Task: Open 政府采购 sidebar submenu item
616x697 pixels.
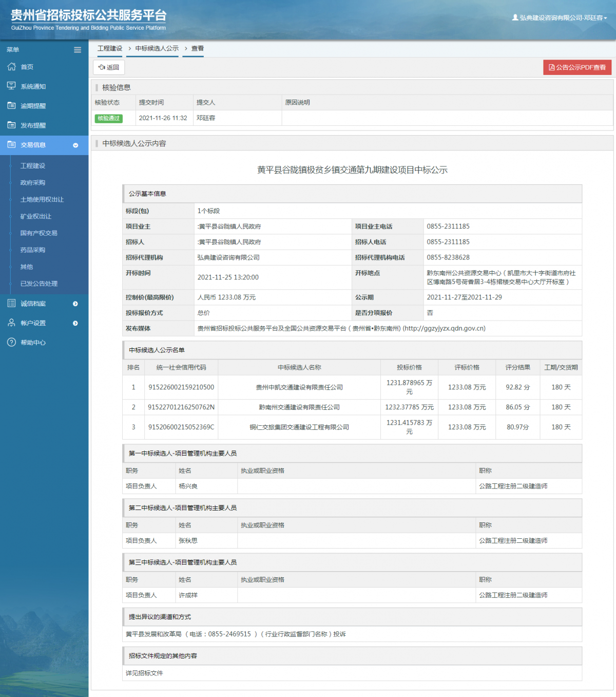Action: tap(33, 183)
